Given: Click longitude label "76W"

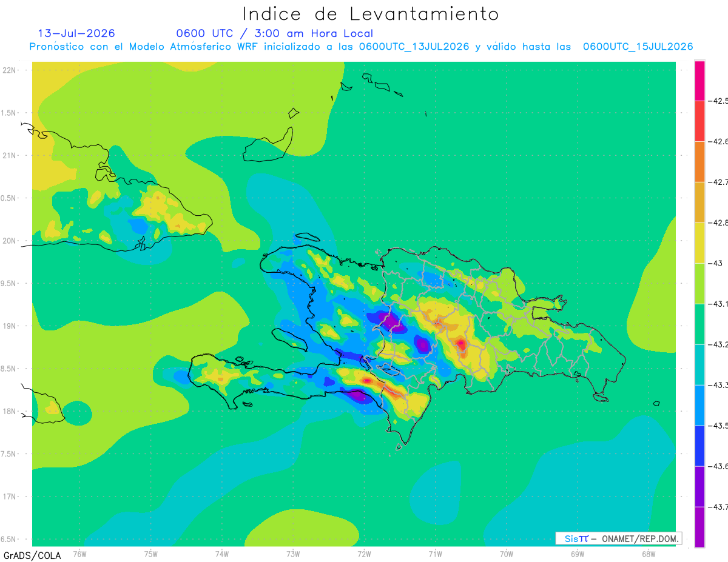Looking at the screenshot, I should pos(79,554).
